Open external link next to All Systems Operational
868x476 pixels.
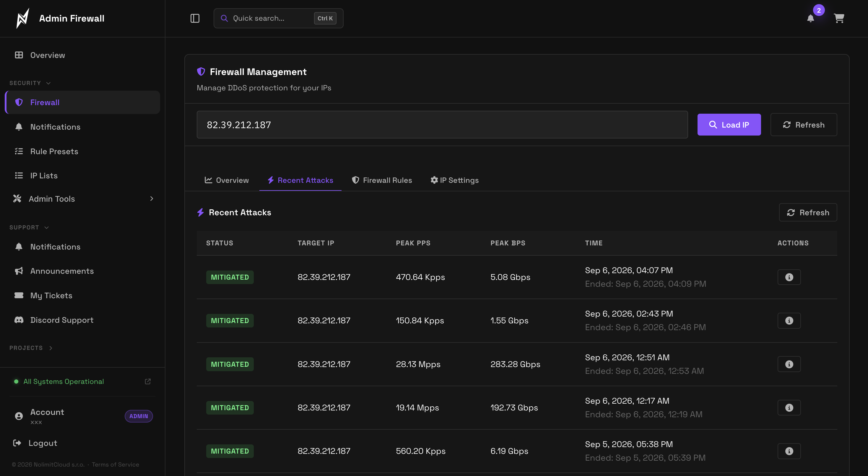148,381
